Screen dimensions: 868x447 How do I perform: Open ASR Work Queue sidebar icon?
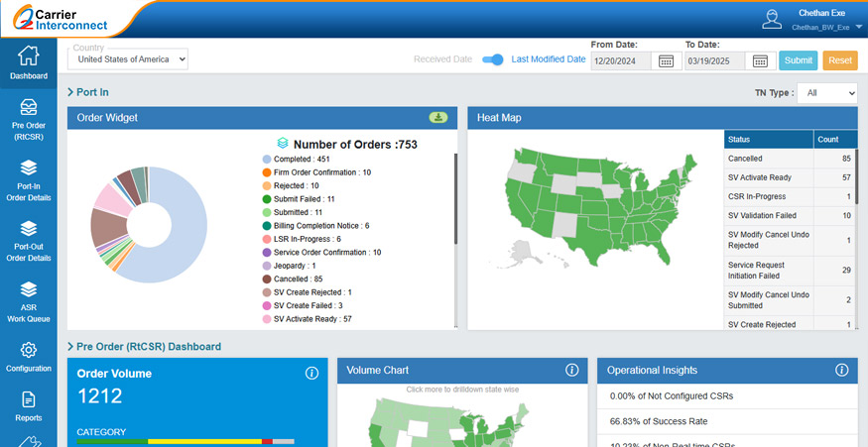29,289
